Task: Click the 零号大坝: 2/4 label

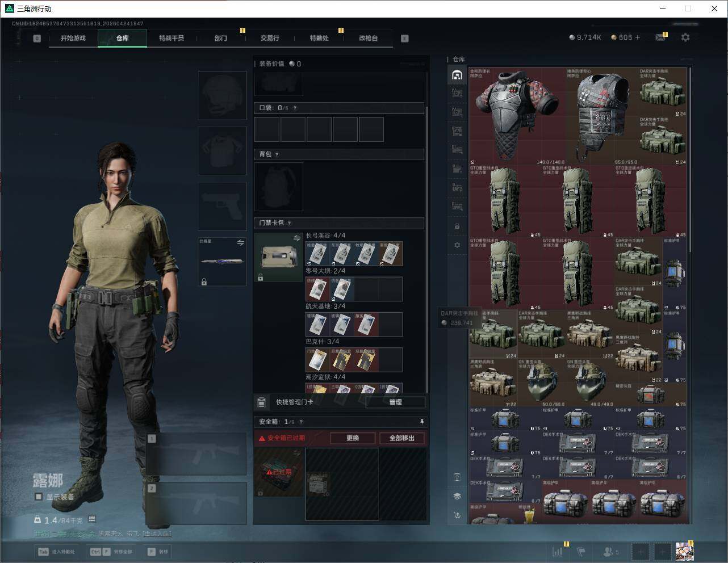Action: [x=325, y=271]
